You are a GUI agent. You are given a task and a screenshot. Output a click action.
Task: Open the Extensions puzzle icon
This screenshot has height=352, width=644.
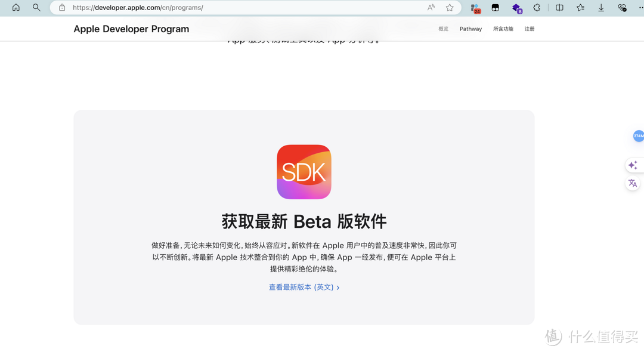[x=537, y=7]
